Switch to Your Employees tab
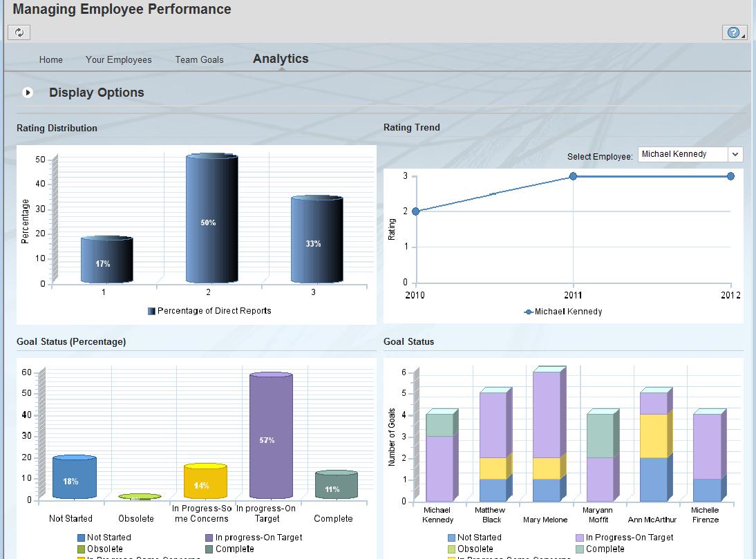This screenshot has width=756, height=559. pyautogui.click(x=118, y=60)
